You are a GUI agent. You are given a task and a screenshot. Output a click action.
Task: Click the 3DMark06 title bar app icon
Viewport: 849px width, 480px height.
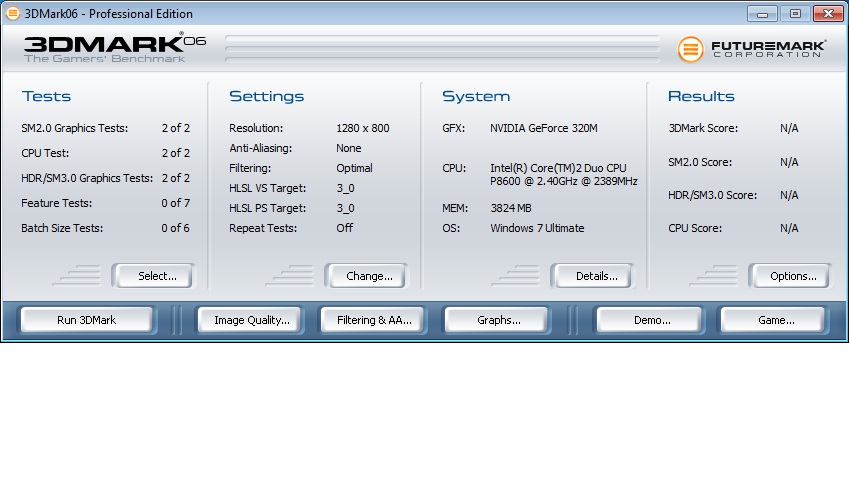click(x=12, y=14)
